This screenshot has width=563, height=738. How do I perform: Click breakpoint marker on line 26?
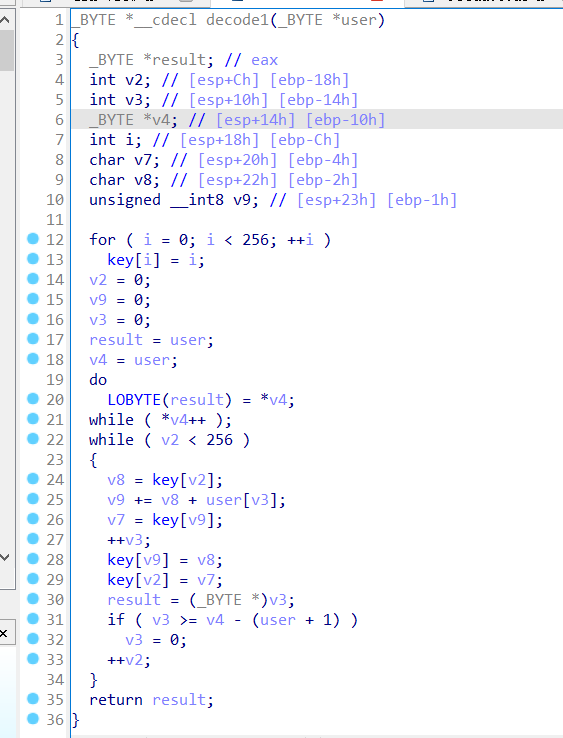33,519
